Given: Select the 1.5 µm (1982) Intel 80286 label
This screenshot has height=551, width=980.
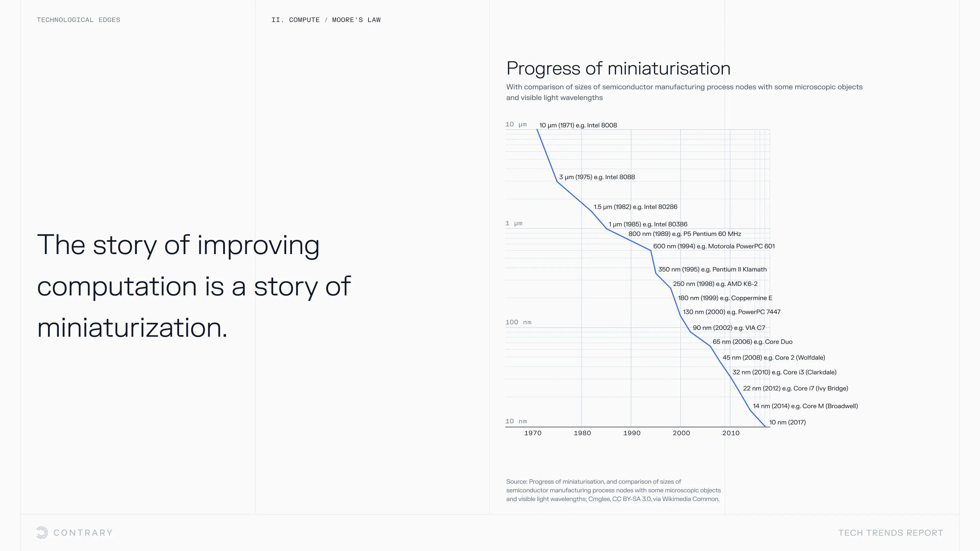Looking at the screenshot, I should (x=635, y=207).
